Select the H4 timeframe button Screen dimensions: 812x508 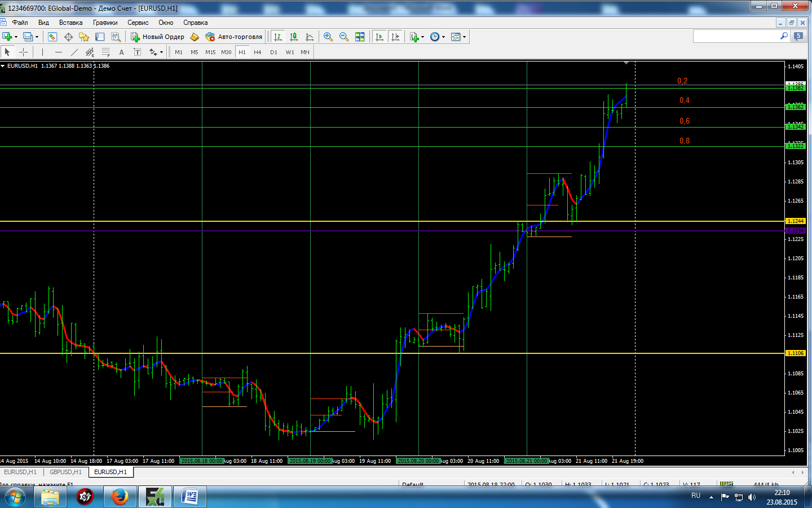click(258, 52)
